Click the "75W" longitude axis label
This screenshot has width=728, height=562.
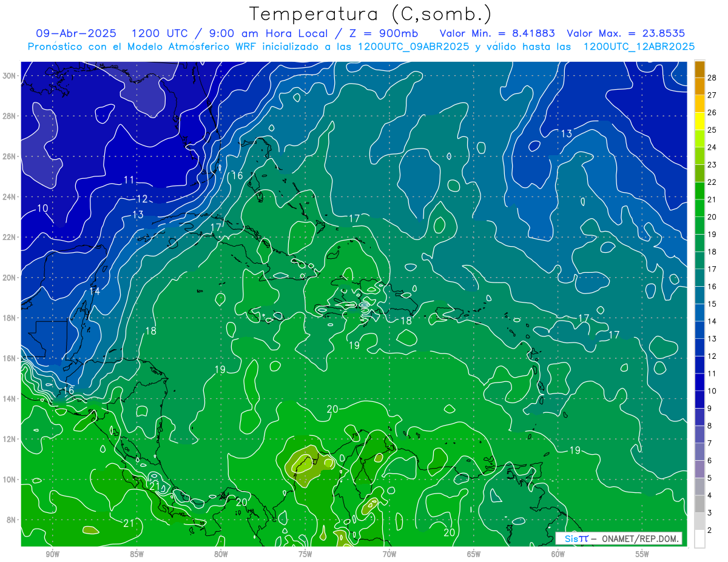tap(305, 555)
